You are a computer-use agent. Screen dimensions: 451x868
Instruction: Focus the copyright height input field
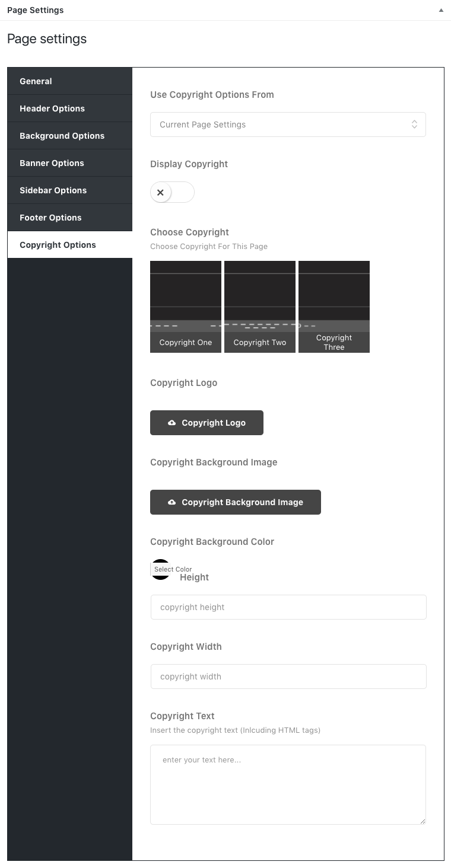pyautogui.click(x=288, y=607)
